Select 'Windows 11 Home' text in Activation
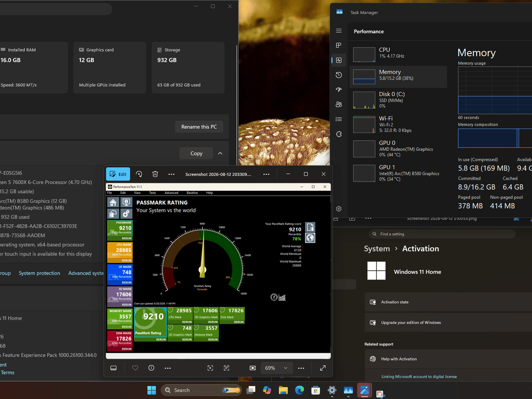The width and height of the screenshot is (532, 399). click(417, 272)
